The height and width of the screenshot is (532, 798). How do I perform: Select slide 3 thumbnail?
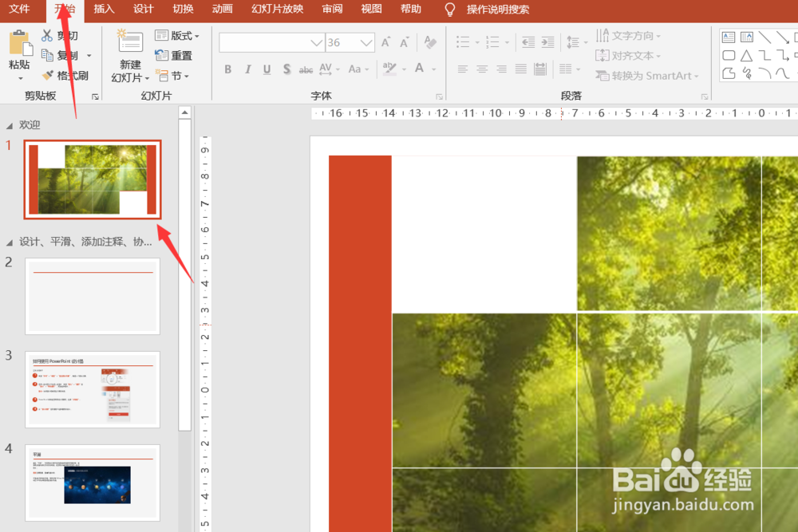click(x=93, y=389)
